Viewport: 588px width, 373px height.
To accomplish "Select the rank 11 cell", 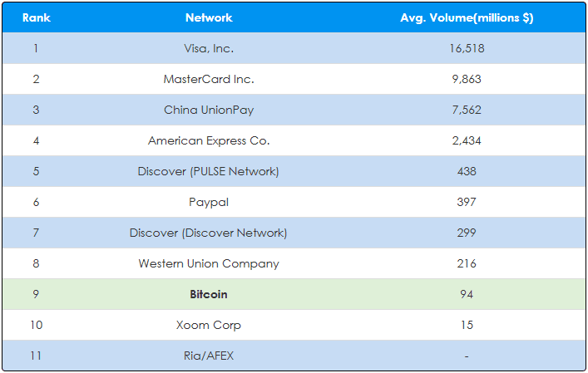I will 36,356.
